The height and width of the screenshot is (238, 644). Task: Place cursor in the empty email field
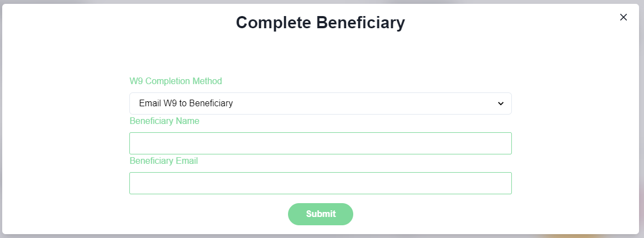(x=320, y=183)
